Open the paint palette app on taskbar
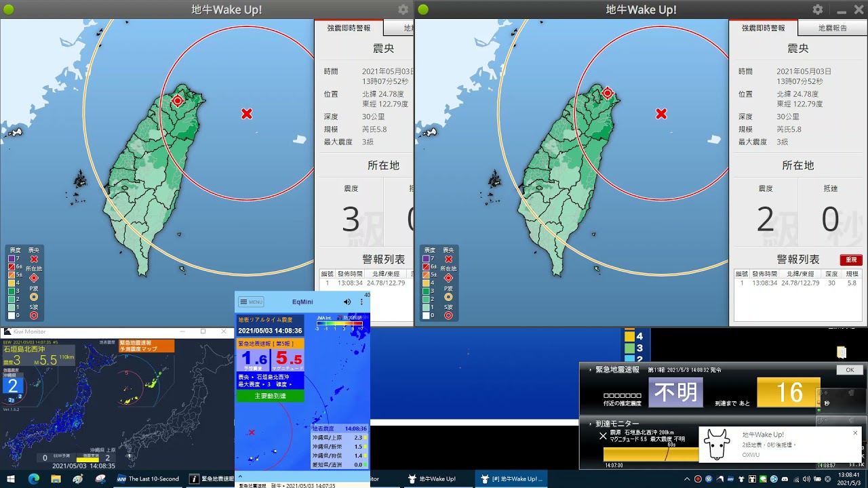Image resolution: width=868 pixels, height=488 pixels. click(79, 479)
